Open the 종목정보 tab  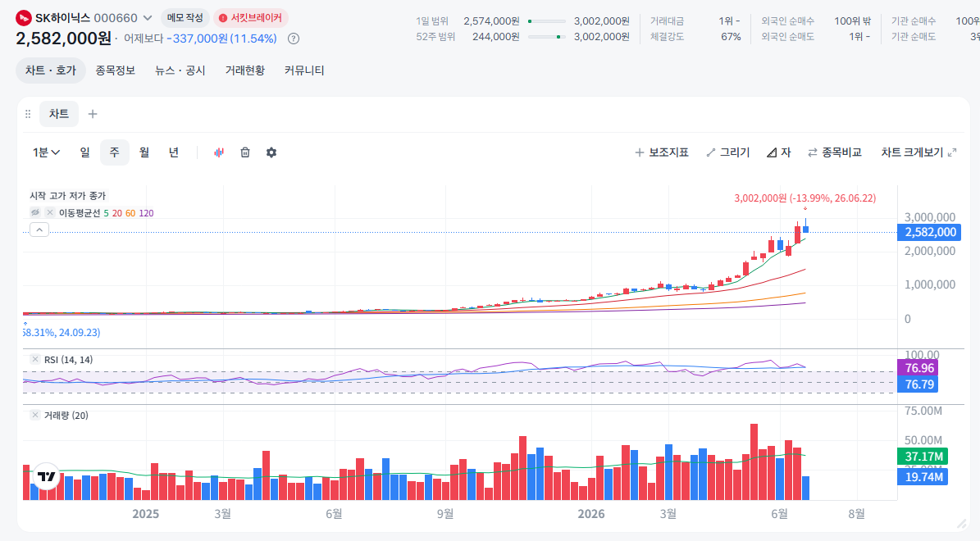pyautogui.click(x=115, y=70)
